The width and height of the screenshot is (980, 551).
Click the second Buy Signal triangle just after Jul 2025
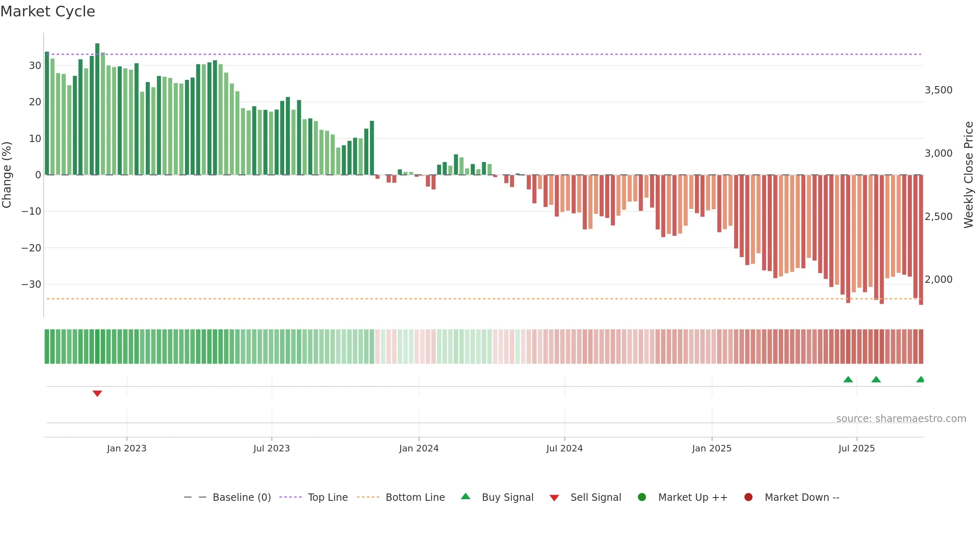pyautogui.click(x=876, y=379)
